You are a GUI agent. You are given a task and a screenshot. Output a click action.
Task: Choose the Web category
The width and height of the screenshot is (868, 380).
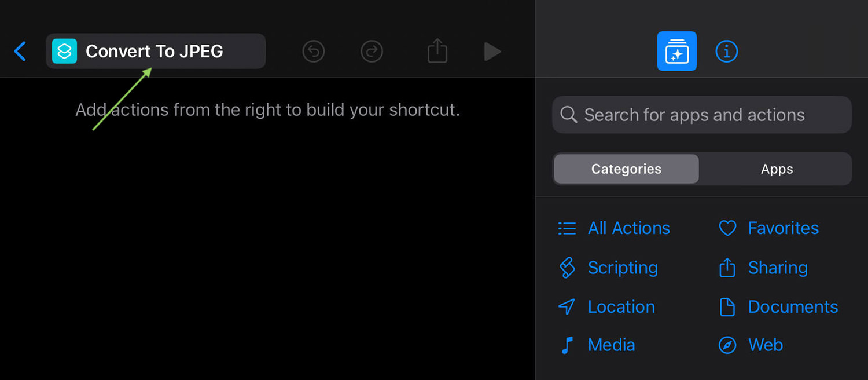751,345
